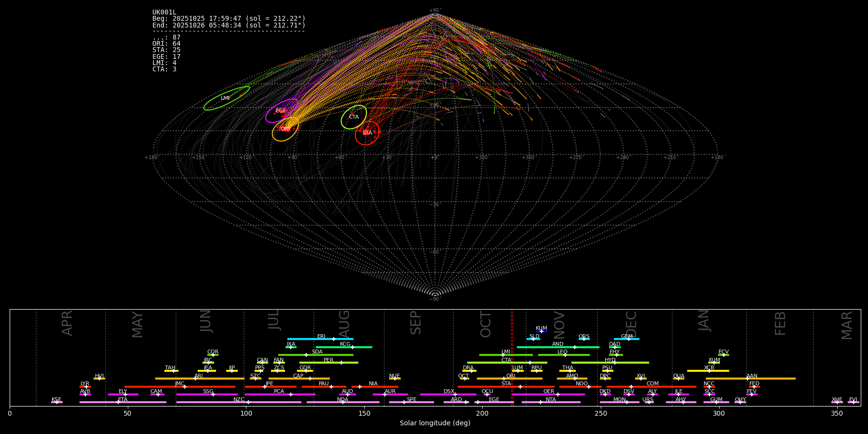Click the UK001L station name header

[164, 13]
